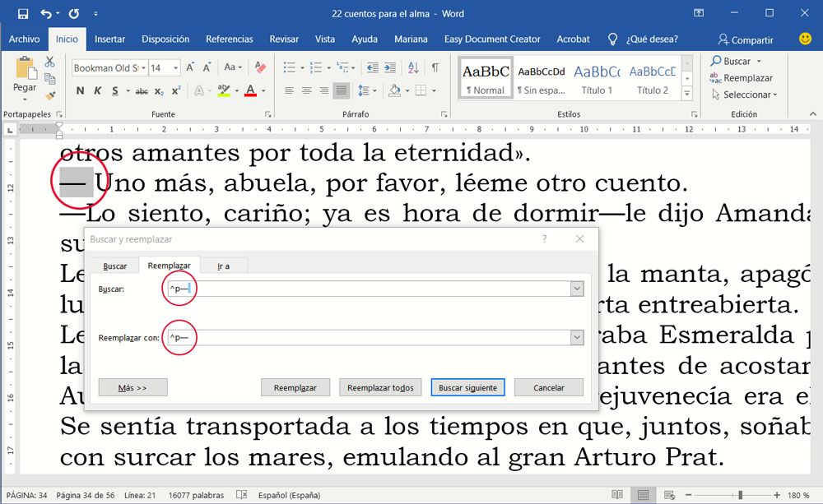Click the smiley feedback icon
Screen dimensions: 823x504
coord(805,39)
